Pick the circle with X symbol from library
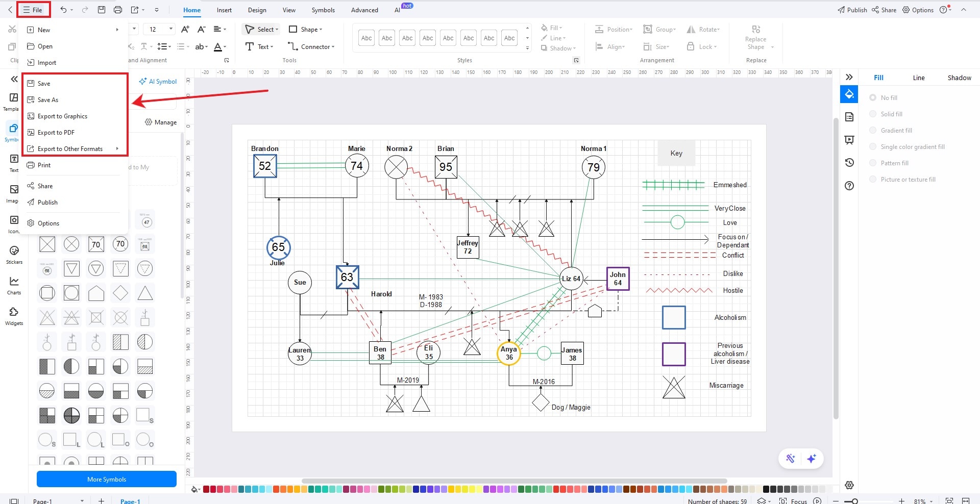 (71, 244)
